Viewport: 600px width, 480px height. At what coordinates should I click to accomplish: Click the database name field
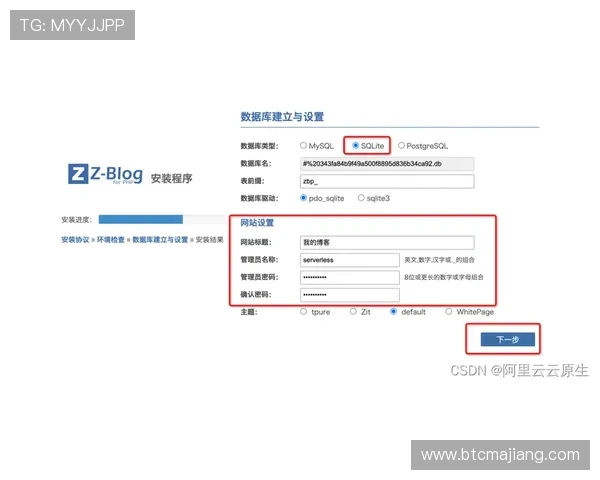pyautogui.click(x=387, y=164)
